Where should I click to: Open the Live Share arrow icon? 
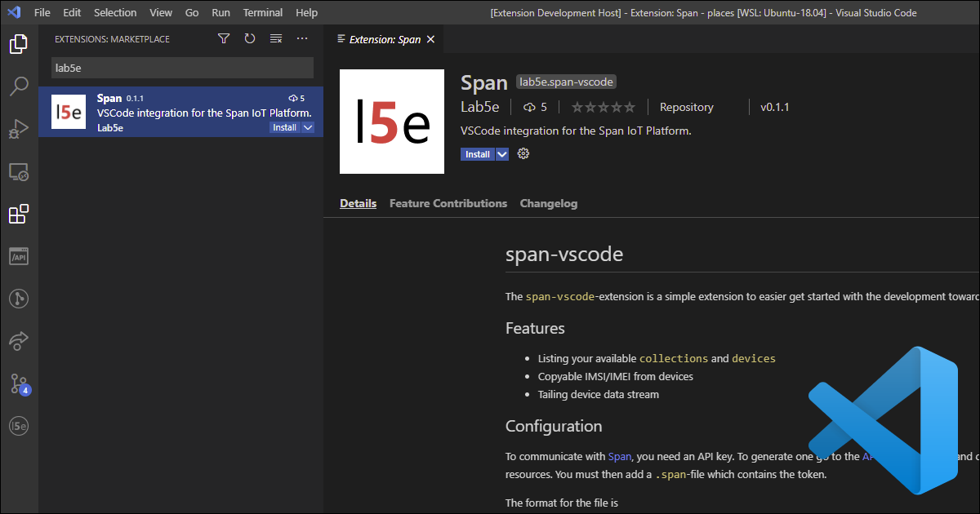coord(19,341)
